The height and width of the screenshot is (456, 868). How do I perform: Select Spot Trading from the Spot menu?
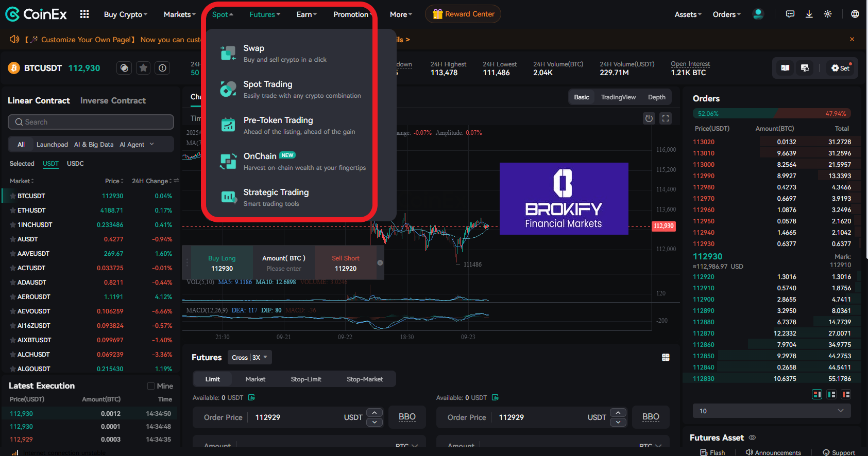pyautogui.click(x=268, y=89)
